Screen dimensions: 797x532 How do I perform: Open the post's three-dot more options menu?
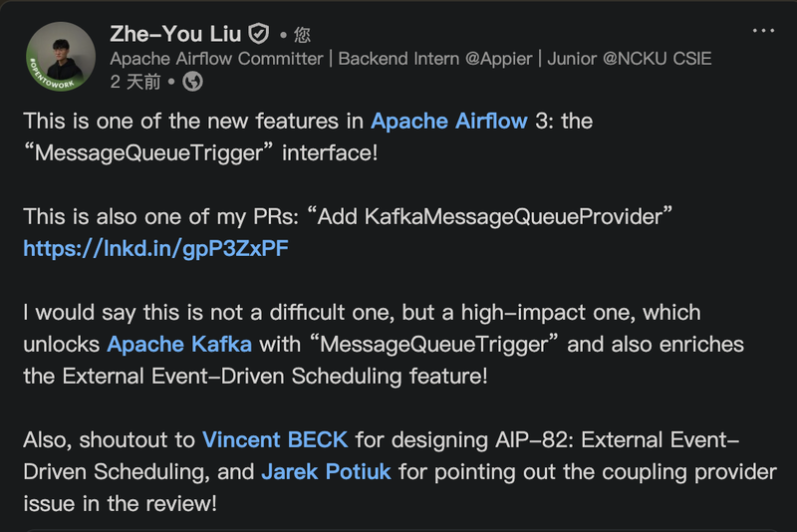(x=763, y=31)
